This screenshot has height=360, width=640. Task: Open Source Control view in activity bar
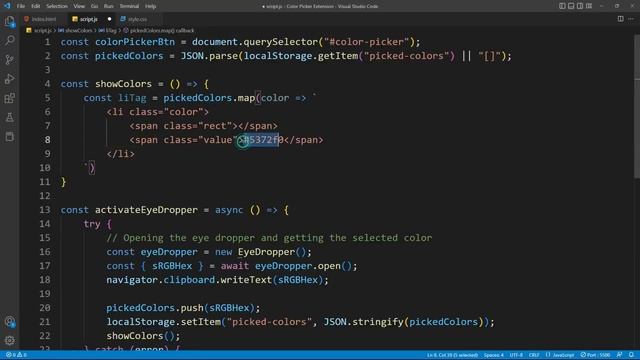coord(9,60)
